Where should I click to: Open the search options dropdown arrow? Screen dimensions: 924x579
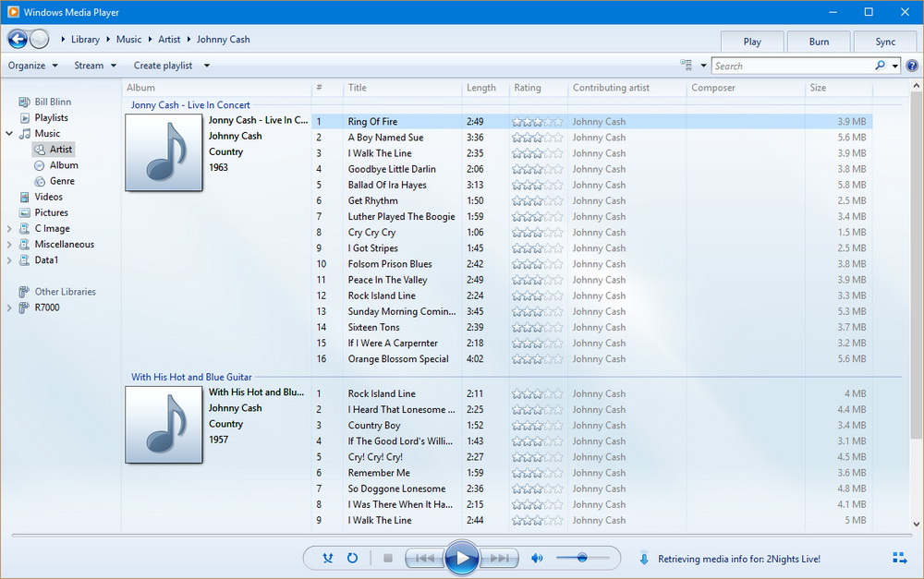pos(895,66)
